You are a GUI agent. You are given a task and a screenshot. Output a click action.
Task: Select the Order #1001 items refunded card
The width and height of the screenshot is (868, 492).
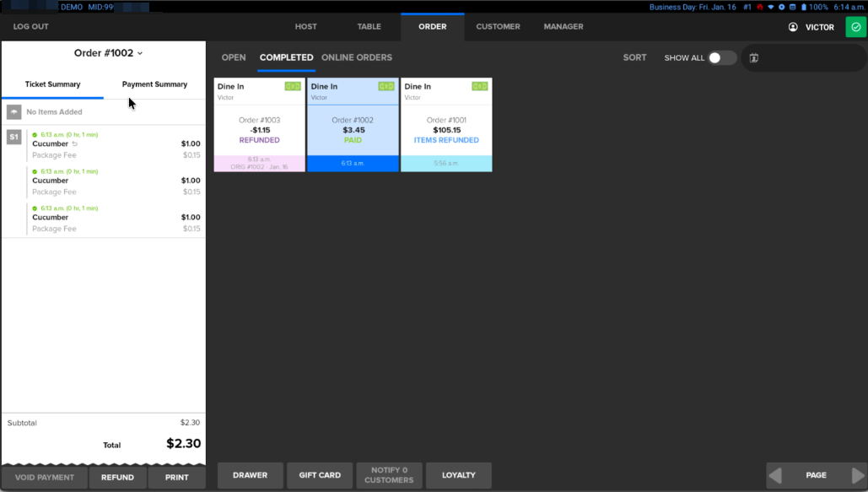[x=446, y=125]
